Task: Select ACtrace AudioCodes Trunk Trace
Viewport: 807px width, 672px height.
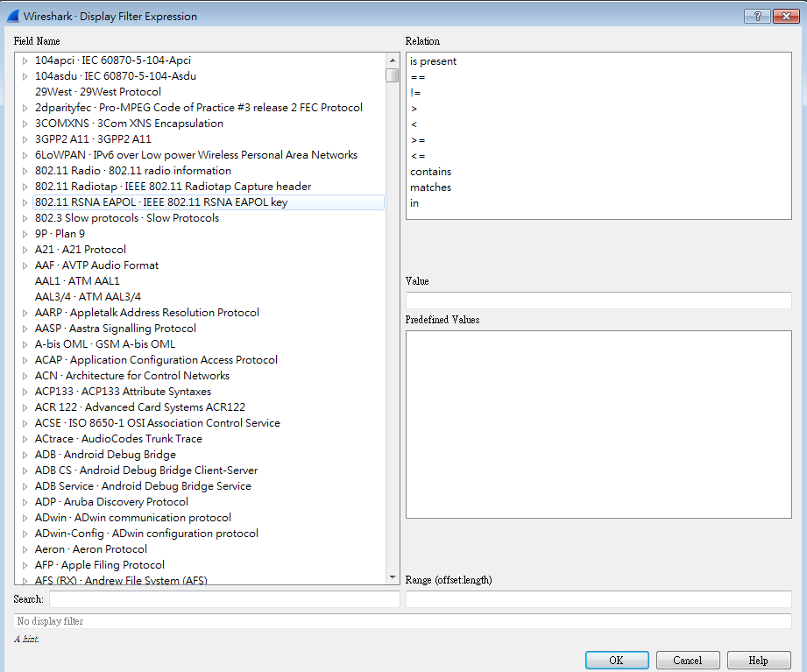Action: coord(118,439)
